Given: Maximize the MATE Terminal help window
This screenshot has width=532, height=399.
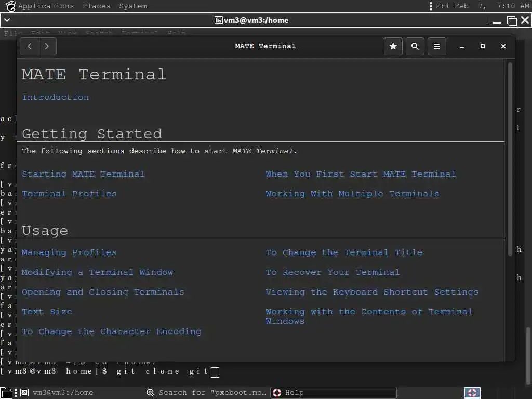Looking at the screenshot, I should [483, 46].
